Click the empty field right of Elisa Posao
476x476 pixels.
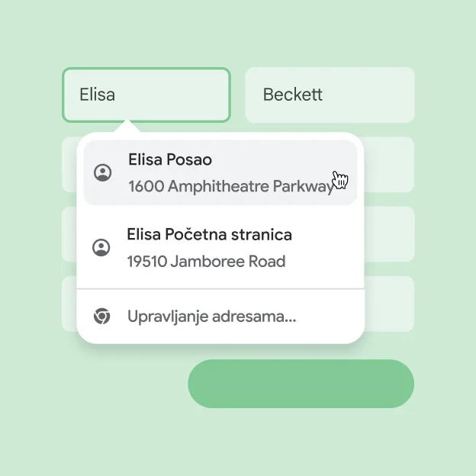coord(390,165)
